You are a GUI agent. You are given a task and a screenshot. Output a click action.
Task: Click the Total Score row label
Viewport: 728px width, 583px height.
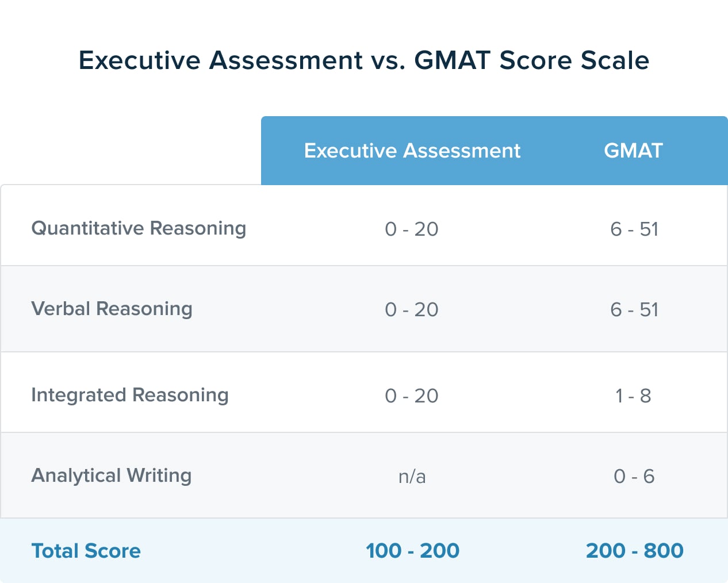tap(86, 551)
